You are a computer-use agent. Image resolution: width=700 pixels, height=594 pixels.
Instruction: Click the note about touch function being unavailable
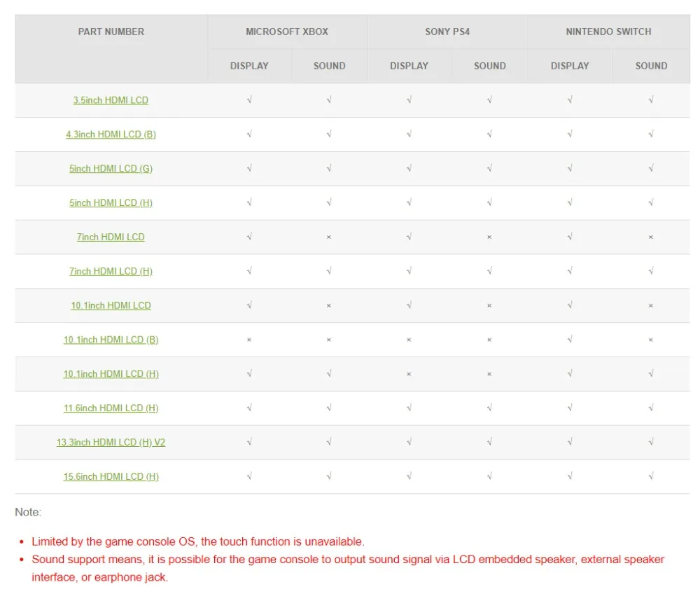click(198, 541)
